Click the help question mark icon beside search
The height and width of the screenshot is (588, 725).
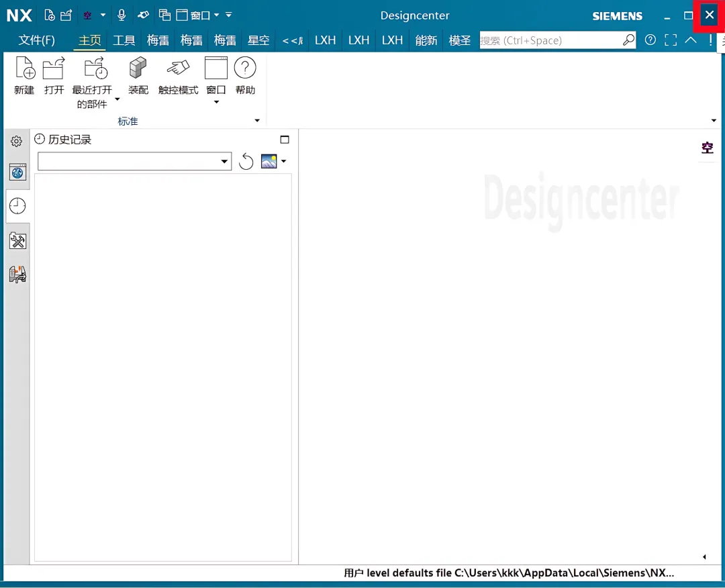(650, 40)
